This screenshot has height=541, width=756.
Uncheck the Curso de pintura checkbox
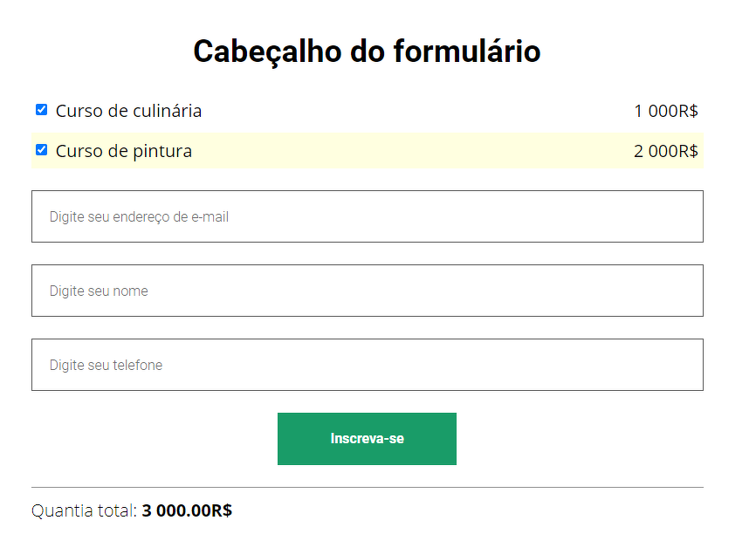[41, 150]
